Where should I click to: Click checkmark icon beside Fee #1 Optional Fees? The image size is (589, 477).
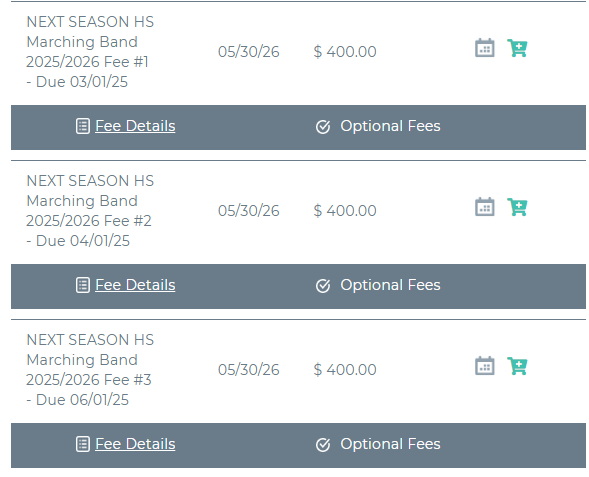323,127
